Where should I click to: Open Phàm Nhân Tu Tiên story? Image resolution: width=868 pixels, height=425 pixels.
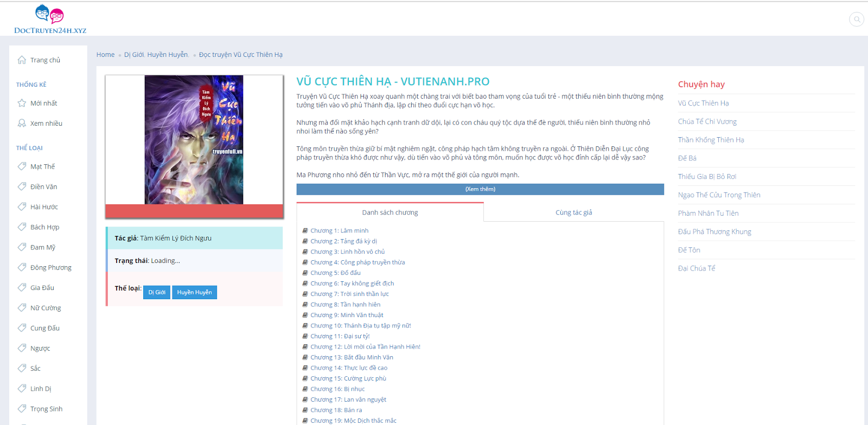(x=708, y=214)
